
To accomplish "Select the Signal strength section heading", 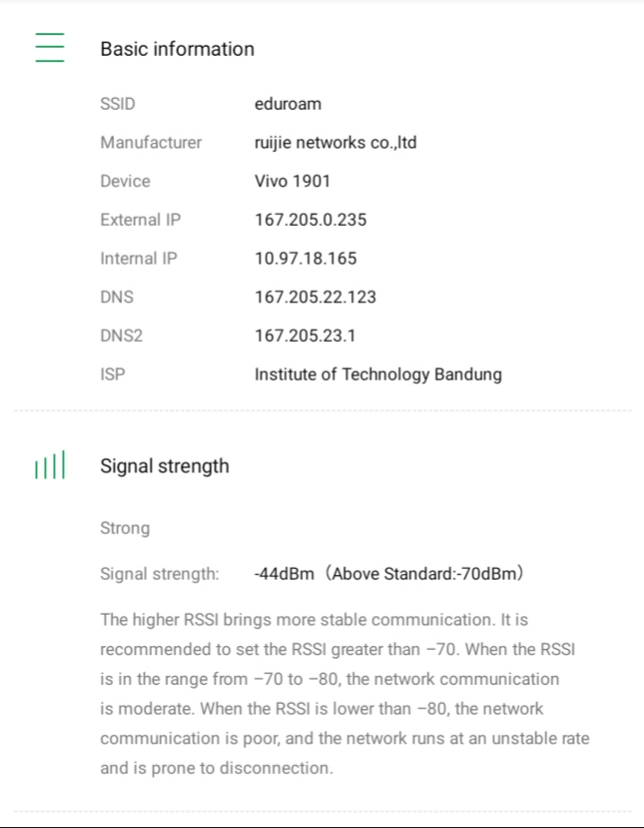I will [165, 466].
